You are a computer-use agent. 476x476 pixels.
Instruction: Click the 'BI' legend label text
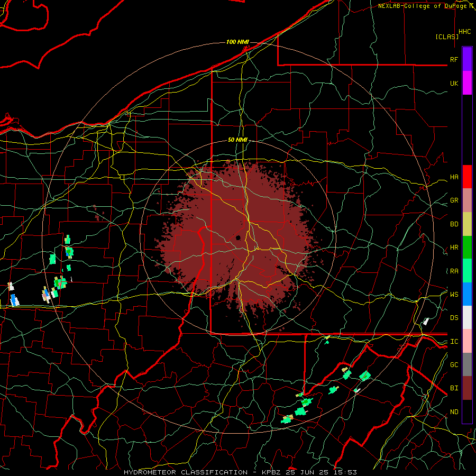pyautogui.click(x=454, y=388)
